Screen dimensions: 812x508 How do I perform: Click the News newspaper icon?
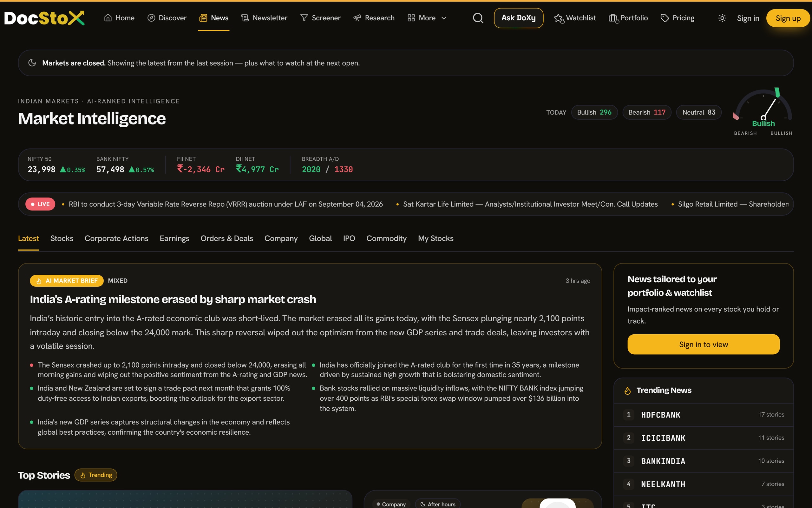(203, 18)
